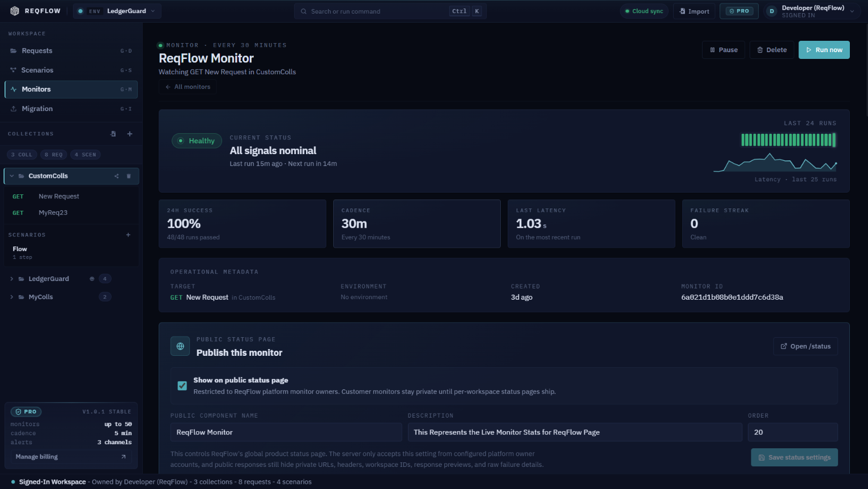
Task: Collapse the CustomColls collection chevron
Action: tap(11, 176)
